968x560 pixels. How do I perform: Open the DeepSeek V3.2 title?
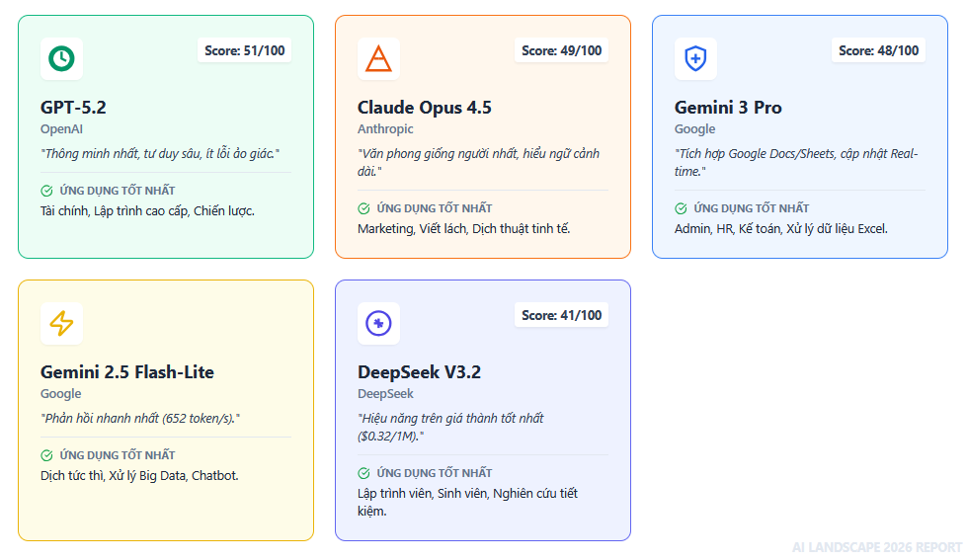point(419,372)
